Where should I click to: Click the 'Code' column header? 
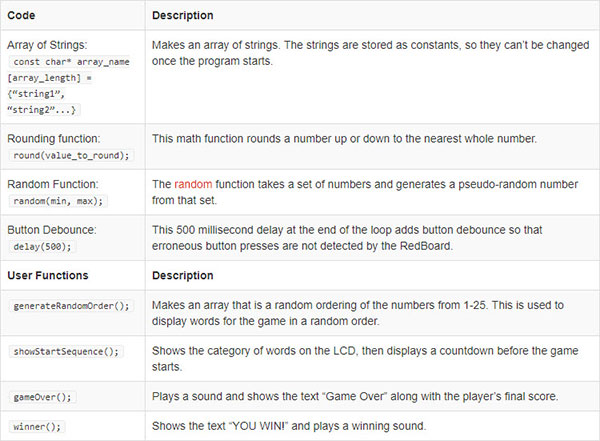click(21, 15)
